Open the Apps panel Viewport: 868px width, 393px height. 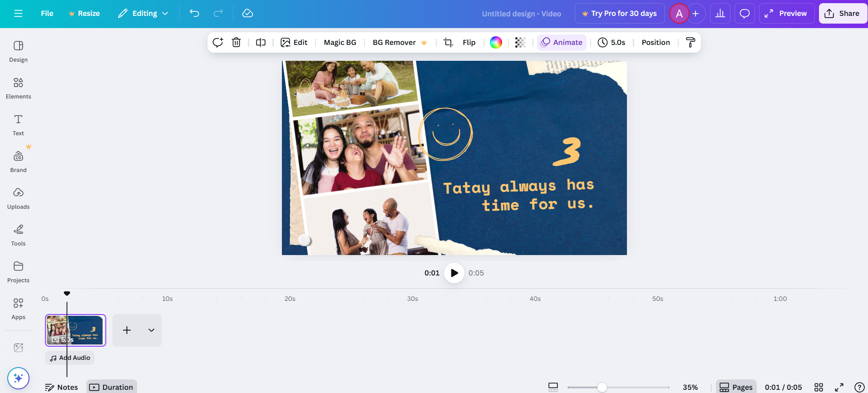(18, 309)
